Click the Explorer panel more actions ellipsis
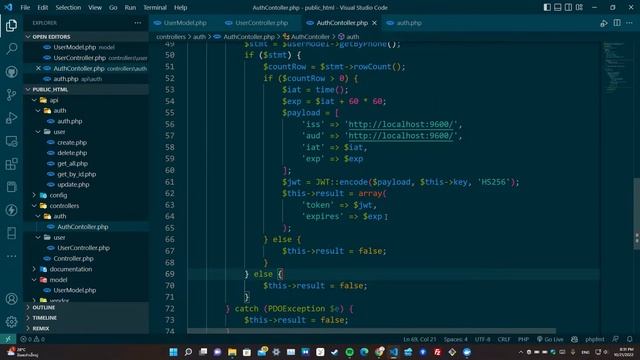 coord(138,23)
